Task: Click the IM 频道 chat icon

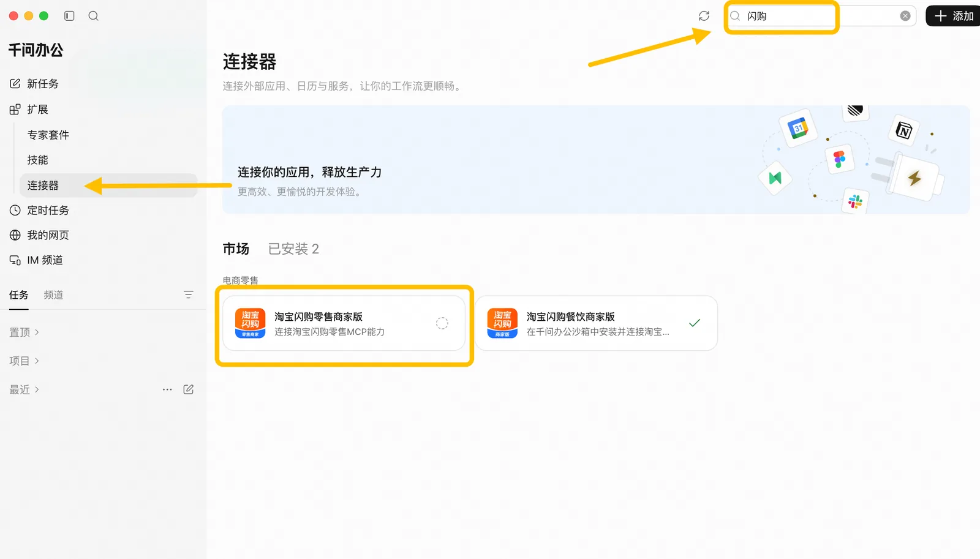Action: (15, 260)
